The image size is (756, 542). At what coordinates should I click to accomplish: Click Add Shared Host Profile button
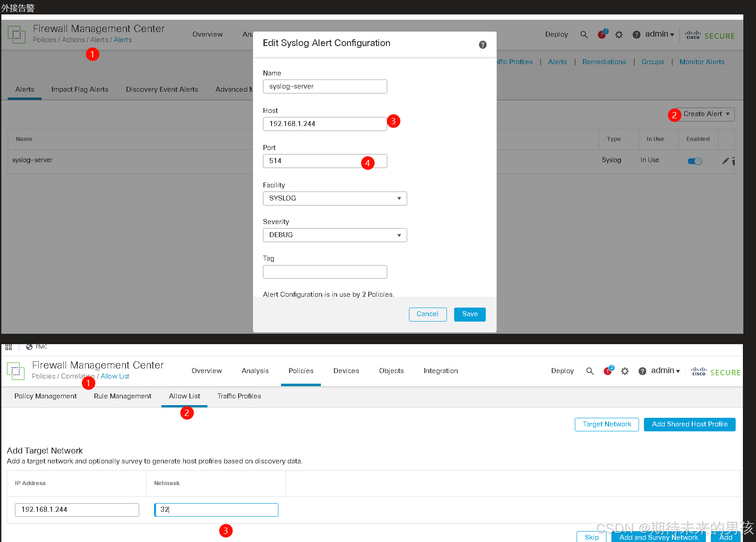coord(690,425)
